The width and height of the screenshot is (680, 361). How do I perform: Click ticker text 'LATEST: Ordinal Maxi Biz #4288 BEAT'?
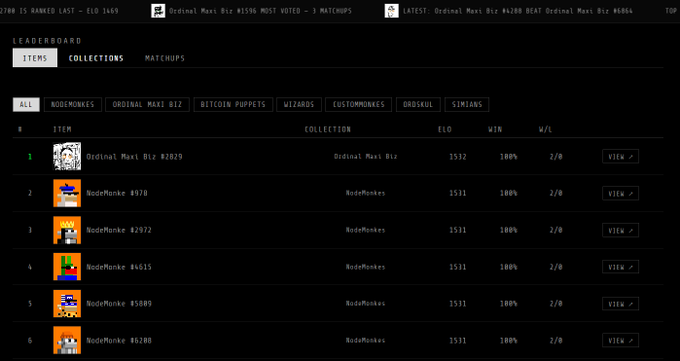coord(472,11)
